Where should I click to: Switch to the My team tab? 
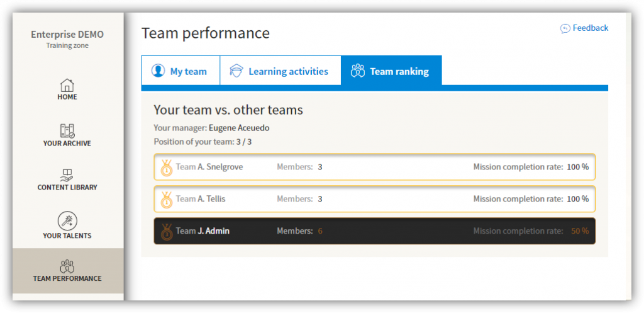point(180,71)
